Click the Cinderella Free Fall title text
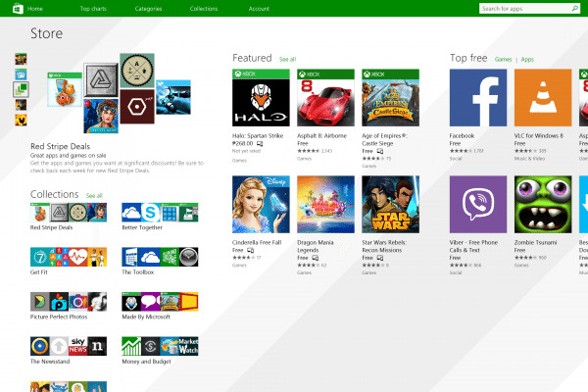The width and height of the screenshot is (588, 392). click(x=257, y=243)
